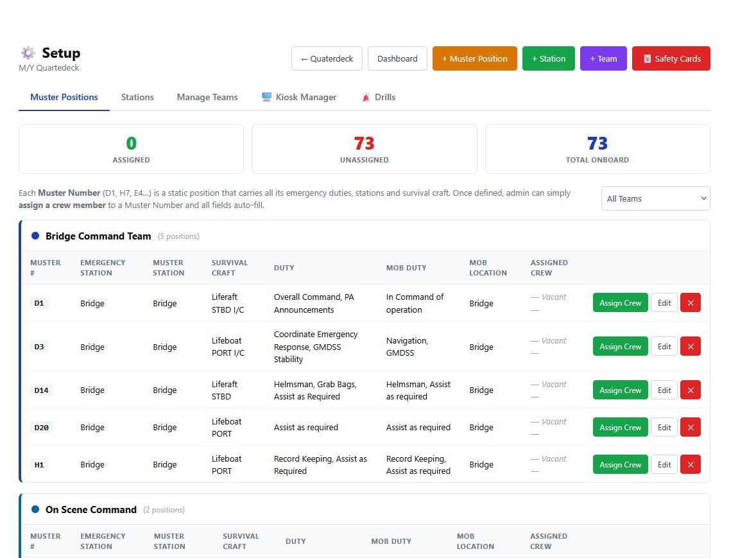The height and width of the screenshot is (558, 756).
Task: Assign Crew to position H1
Action: tap(621, 464)
